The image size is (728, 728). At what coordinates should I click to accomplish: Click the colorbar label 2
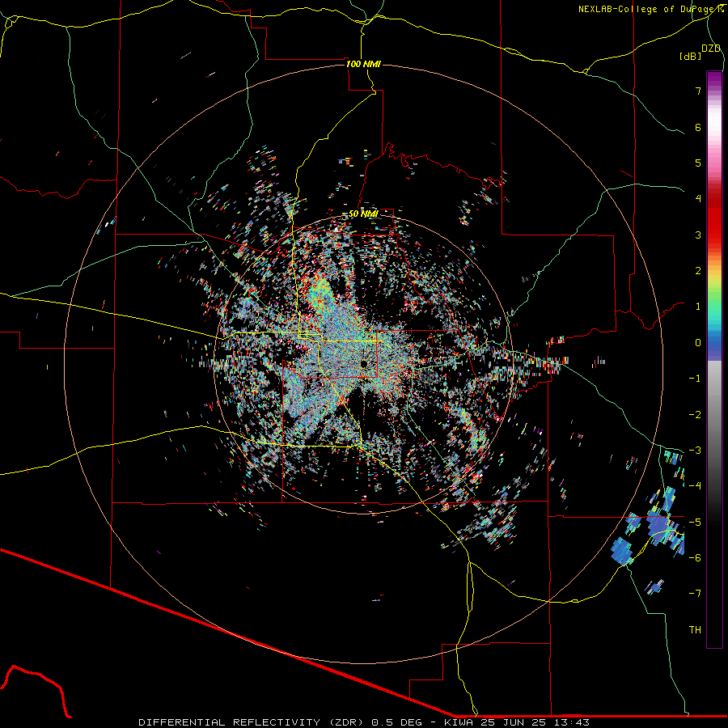pos(698,271)
